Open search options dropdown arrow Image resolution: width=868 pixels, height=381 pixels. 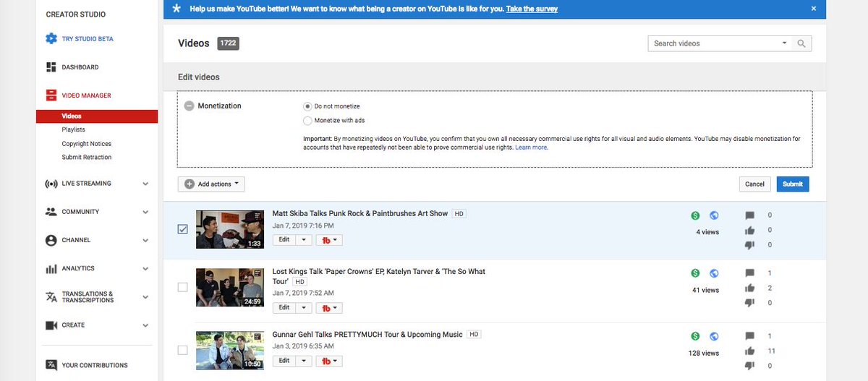(x=784, y=43)
